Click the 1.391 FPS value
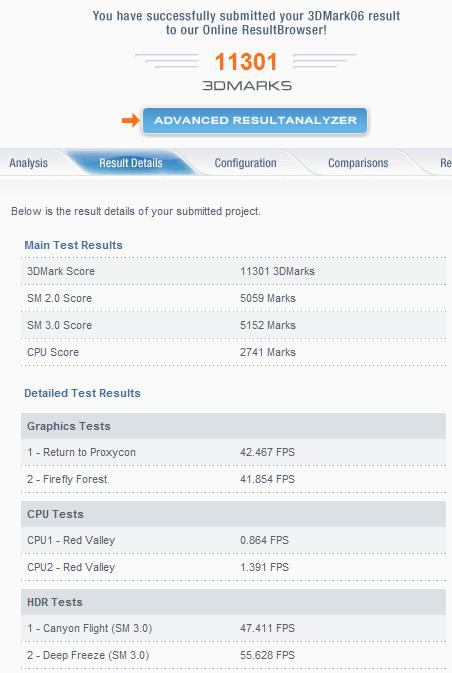This screenshot has height=673, width=452. (264, 567)
